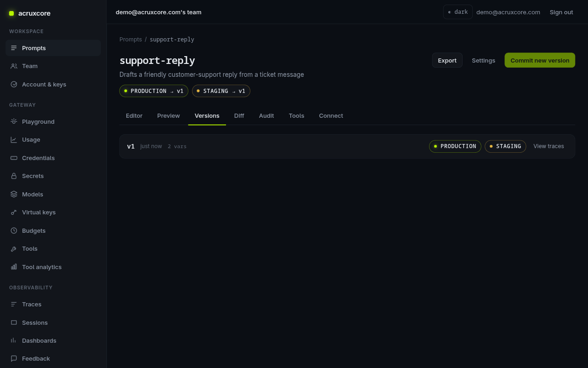Image resolution: width=588 pixels, height=368 pixels.
Task: Click the Models layers icon
Action: pyautogui.click(x=14, y=194)
